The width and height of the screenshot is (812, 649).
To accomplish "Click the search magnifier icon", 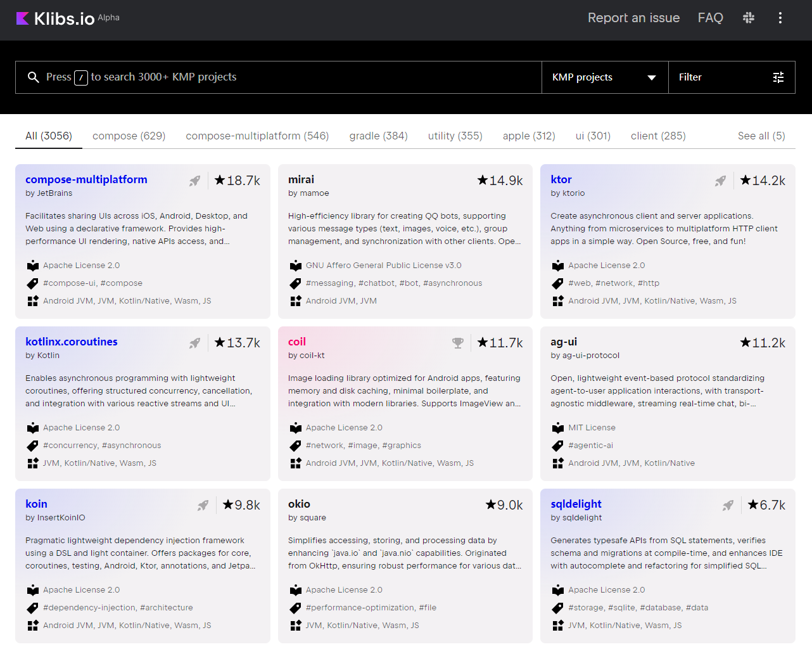I will click(34, 77).
